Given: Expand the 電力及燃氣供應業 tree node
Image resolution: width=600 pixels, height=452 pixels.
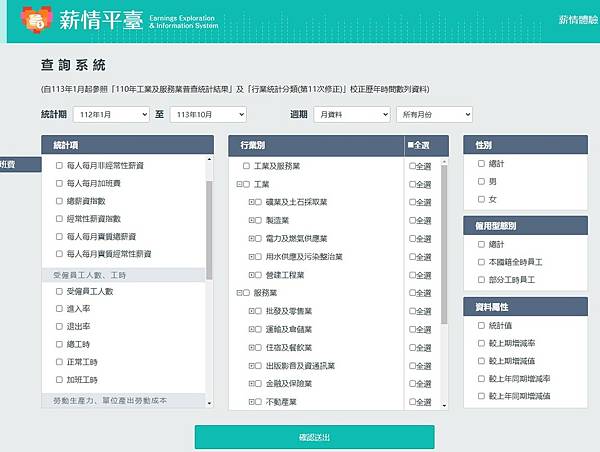Looking at the screenshot, I should click(x=251, y=238).
